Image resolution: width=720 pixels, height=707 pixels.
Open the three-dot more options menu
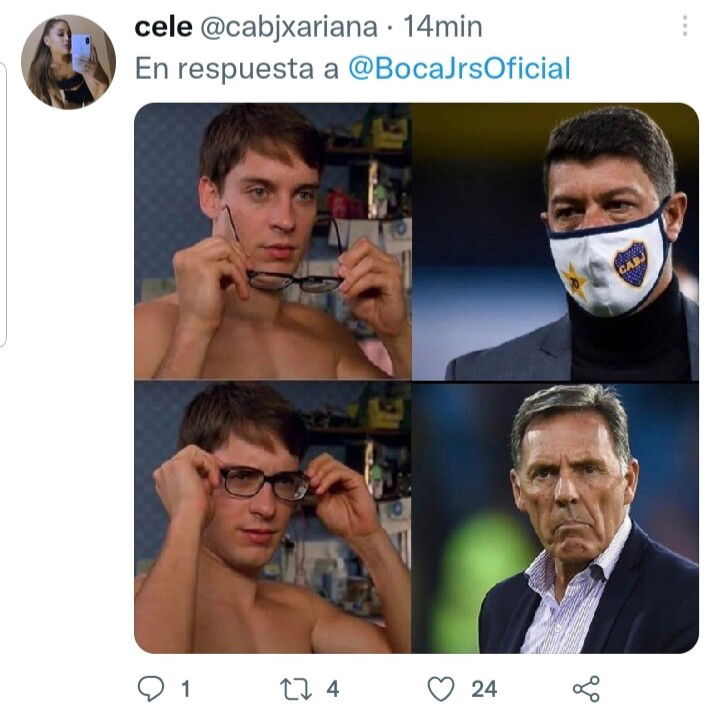(x=684, y=26)
